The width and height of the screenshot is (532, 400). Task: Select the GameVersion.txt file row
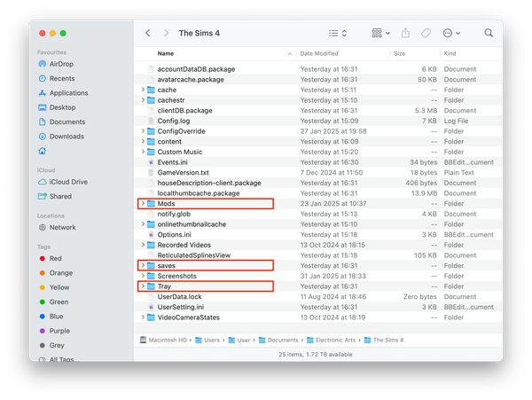tap(183, 172)
